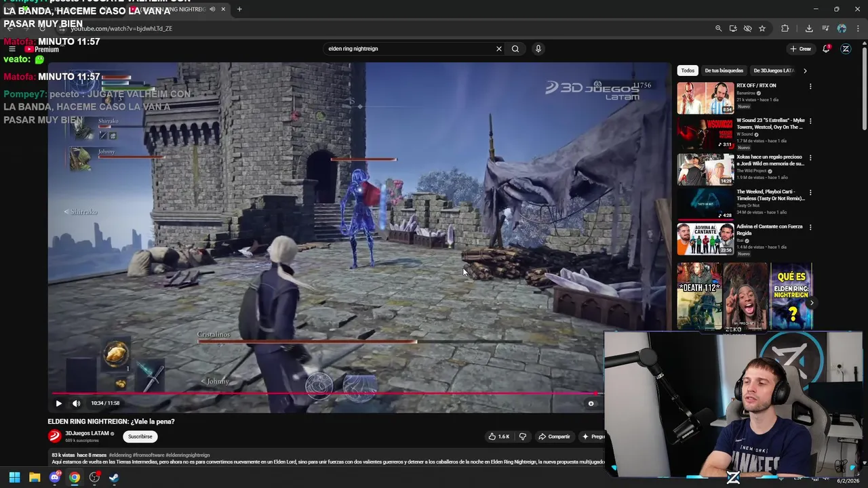The image size is (868, 488).
Task: Open media control playlist icon
Action: tap(825, 28)
